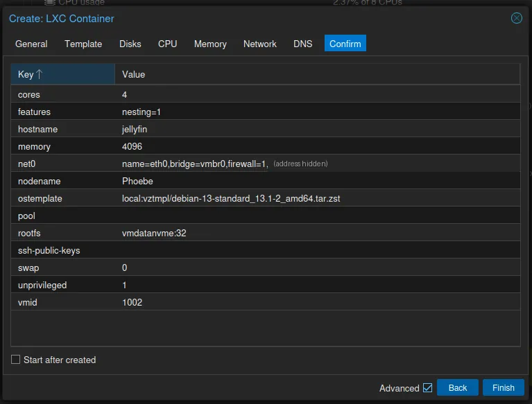The height and width of the screenshot is (404, 532).
Task: Click the vmdatanvme:32 value
Action: pos(154,233)
